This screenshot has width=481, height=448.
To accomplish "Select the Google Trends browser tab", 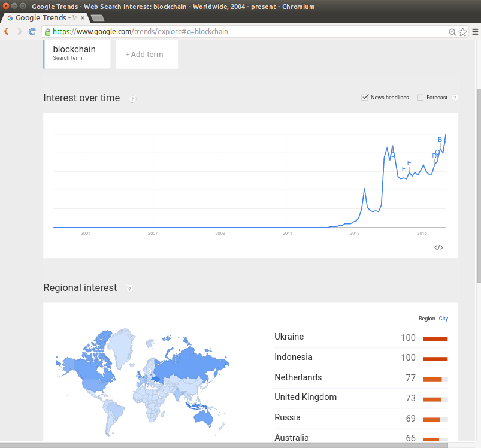I will [46, 18].
